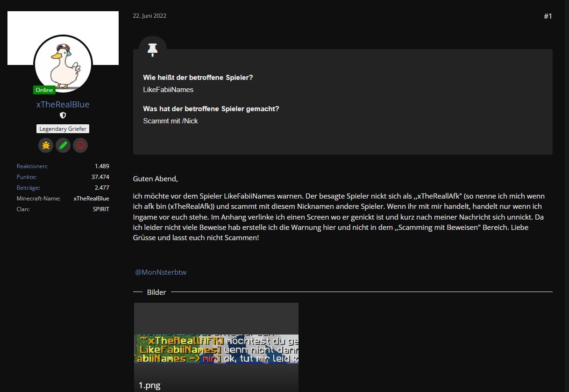Open the xTheRealBlue username link
Image resolution: width=569 pixels, height=392 pixels.
click(63, 104)
